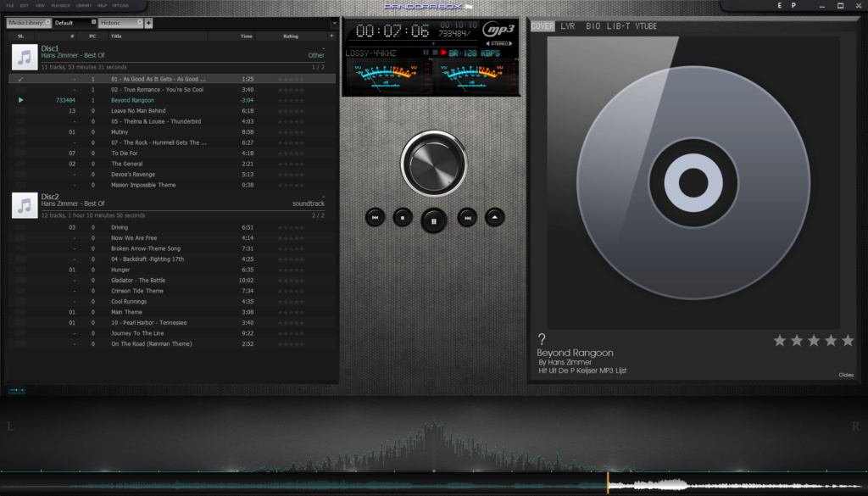Stop playback with round stop button
This screenshot has width=868, height=496.
click(403, 218)
